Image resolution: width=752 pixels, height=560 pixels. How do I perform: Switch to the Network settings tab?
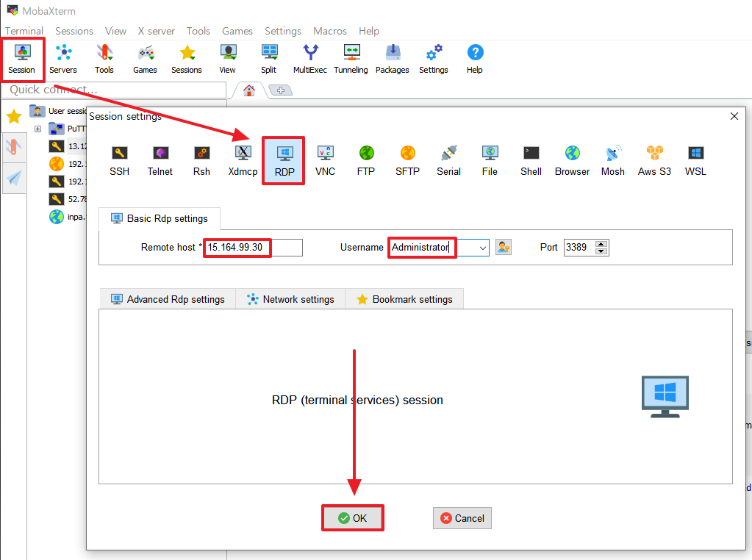(290, 299)
